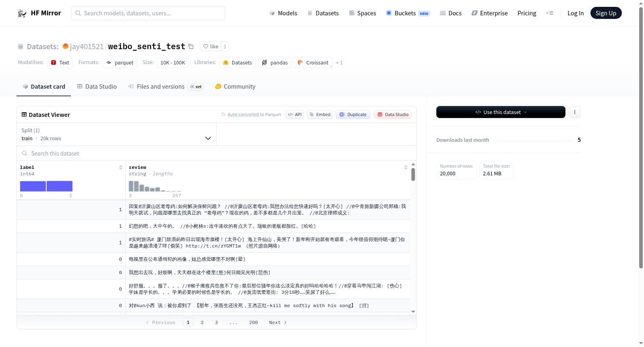Click the Embed button
Screen dimensions: 644x347
tap(320, 114)
